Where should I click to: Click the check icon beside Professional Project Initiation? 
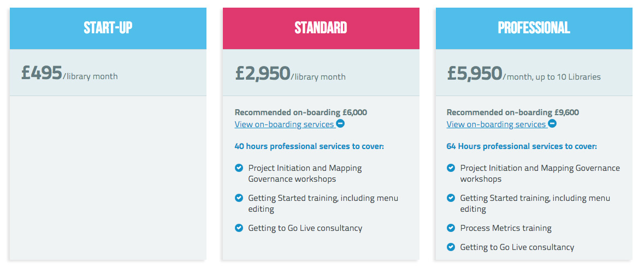451,168
